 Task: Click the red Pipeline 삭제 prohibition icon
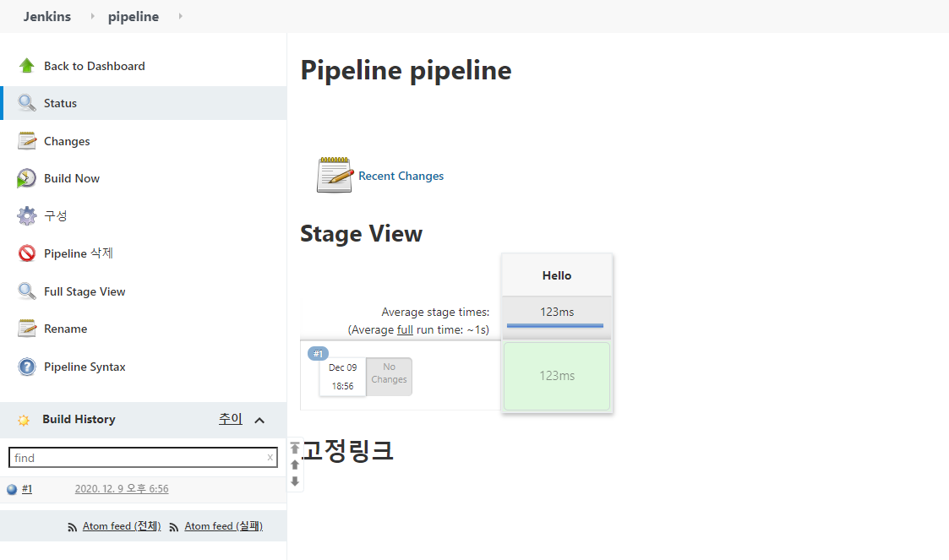(27, 253)
